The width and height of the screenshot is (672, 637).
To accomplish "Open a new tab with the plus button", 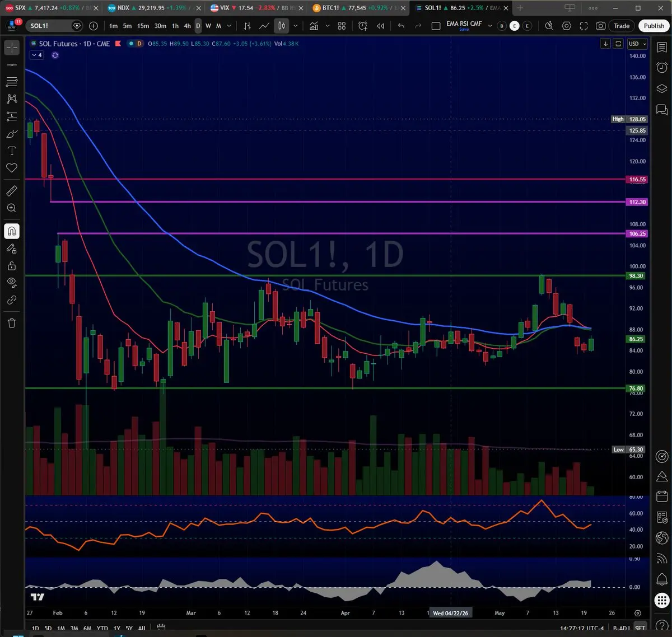I will click(520, 8).
